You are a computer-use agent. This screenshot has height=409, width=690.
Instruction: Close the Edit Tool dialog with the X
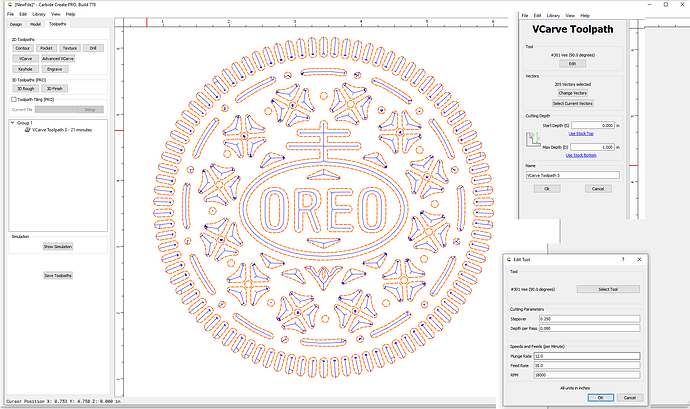pyautogui.click(x=639, y=259)
